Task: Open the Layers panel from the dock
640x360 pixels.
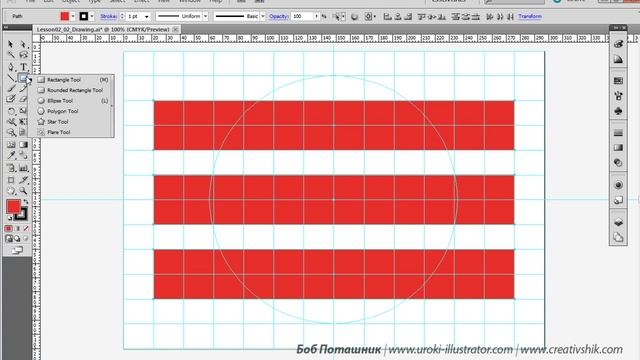Action: point(618,222)
